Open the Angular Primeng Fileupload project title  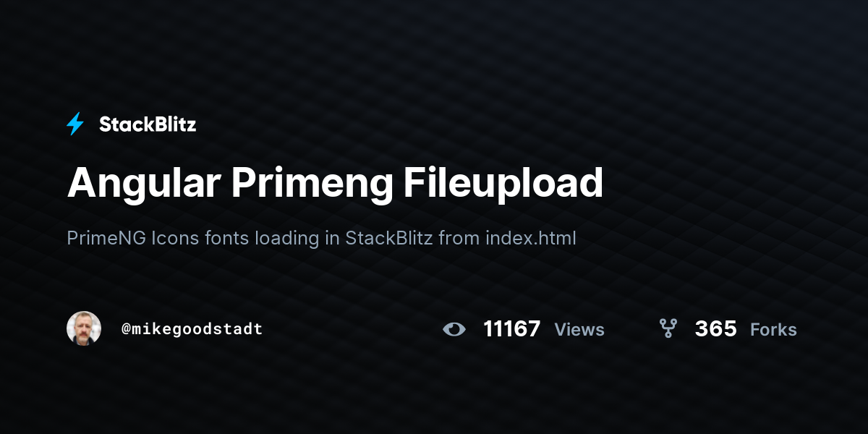335,184
